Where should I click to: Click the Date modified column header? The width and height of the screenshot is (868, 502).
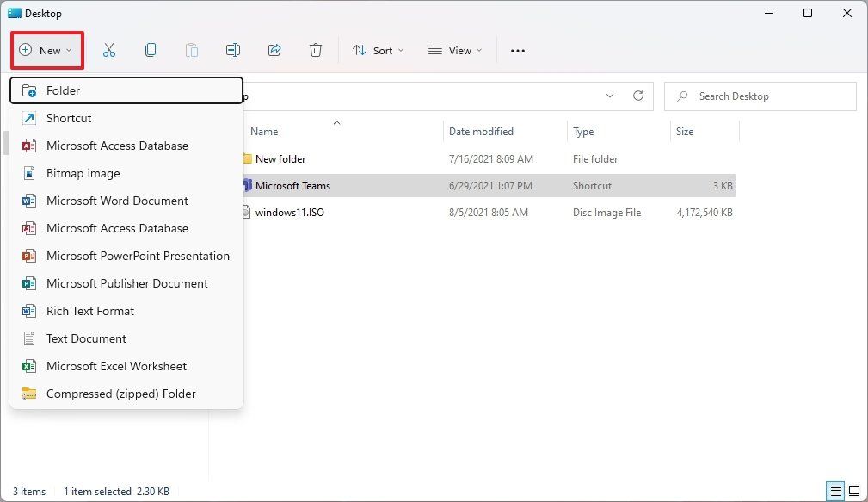[481, 131]
